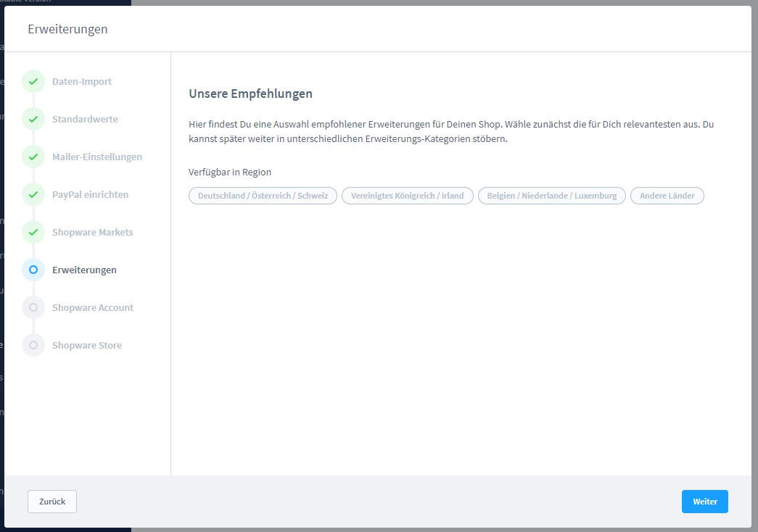Click the green checkmark icon beside Daten-Import
758x532 pixels.
33,82
